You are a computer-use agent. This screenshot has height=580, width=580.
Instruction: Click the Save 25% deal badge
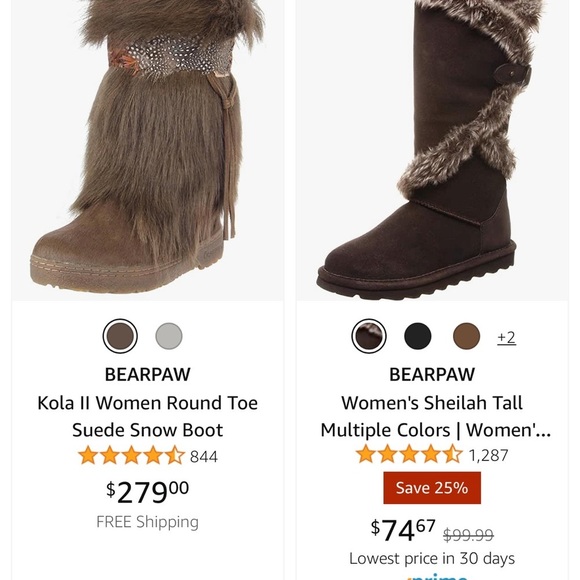[432, 488]
